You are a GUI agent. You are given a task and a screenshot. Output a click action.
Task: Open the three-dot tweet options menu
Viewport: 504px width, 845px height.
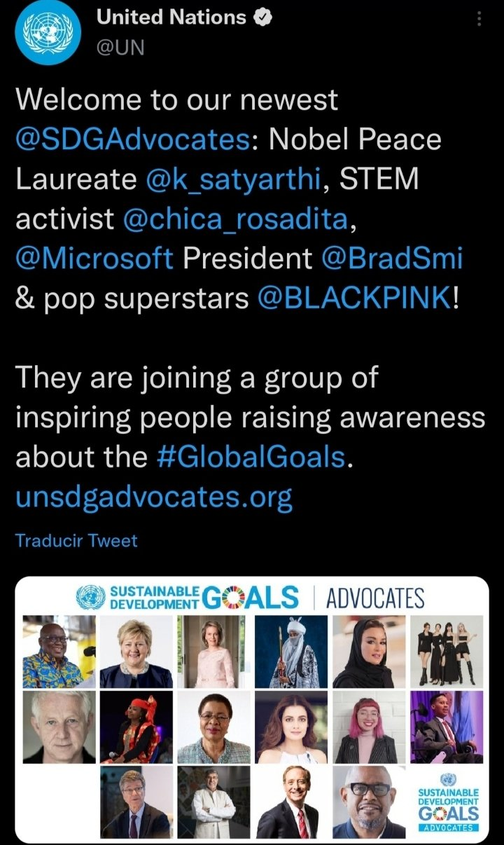[479, 19]
